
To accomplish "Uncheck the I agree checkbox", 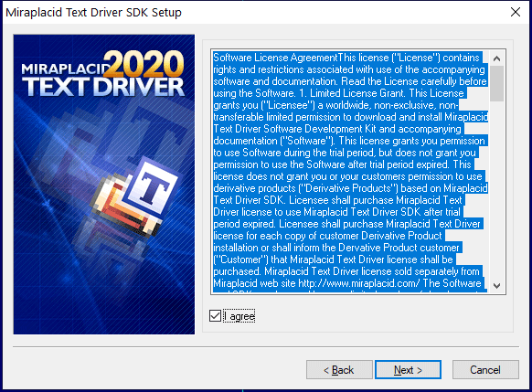I will coord(215,316).
